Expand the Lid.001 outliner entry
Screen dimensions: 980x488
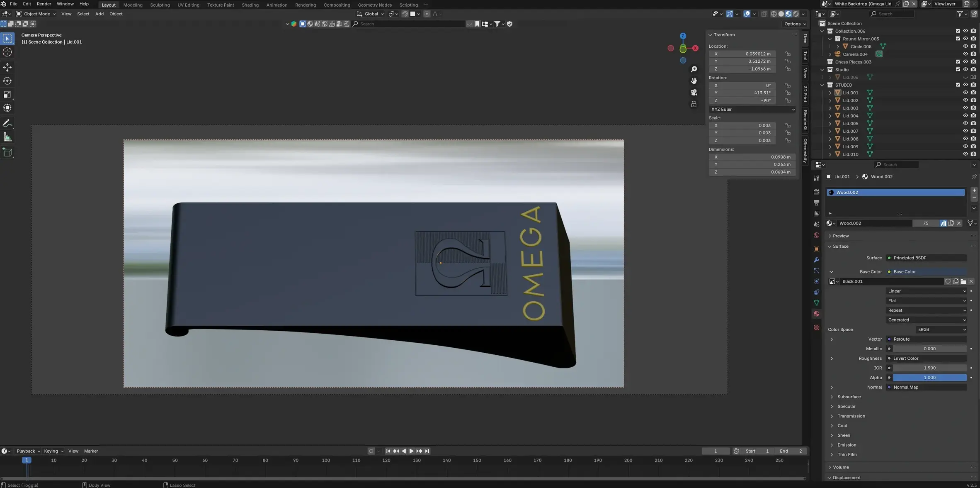(830, 93)
